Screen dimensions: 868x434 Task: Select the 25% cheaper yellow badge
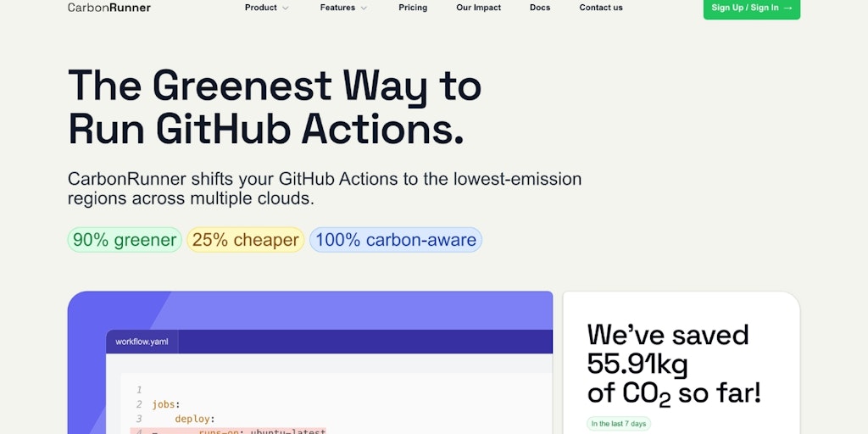coord(245,240)
